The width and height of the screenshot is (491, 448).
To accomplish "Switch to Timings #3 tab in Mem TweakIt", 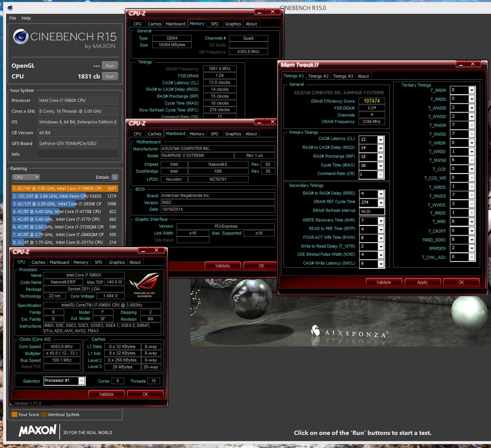I will [x=343, y=76].
